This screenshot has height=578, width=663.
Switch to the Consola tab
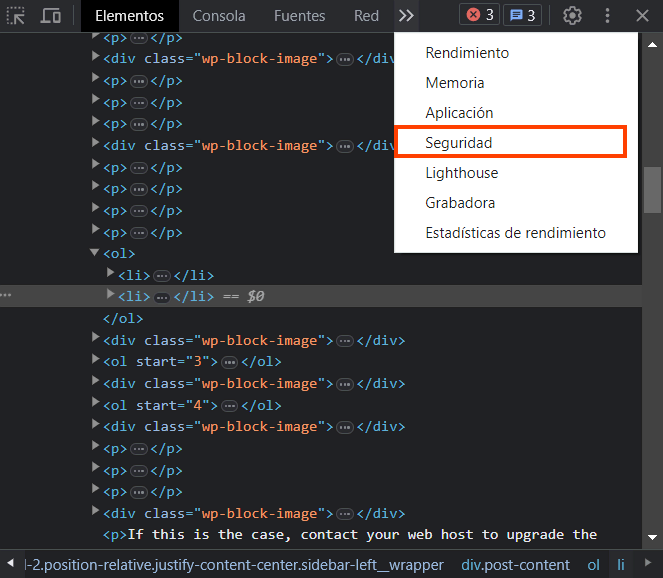pyautogui.click(x=218, y=16)
